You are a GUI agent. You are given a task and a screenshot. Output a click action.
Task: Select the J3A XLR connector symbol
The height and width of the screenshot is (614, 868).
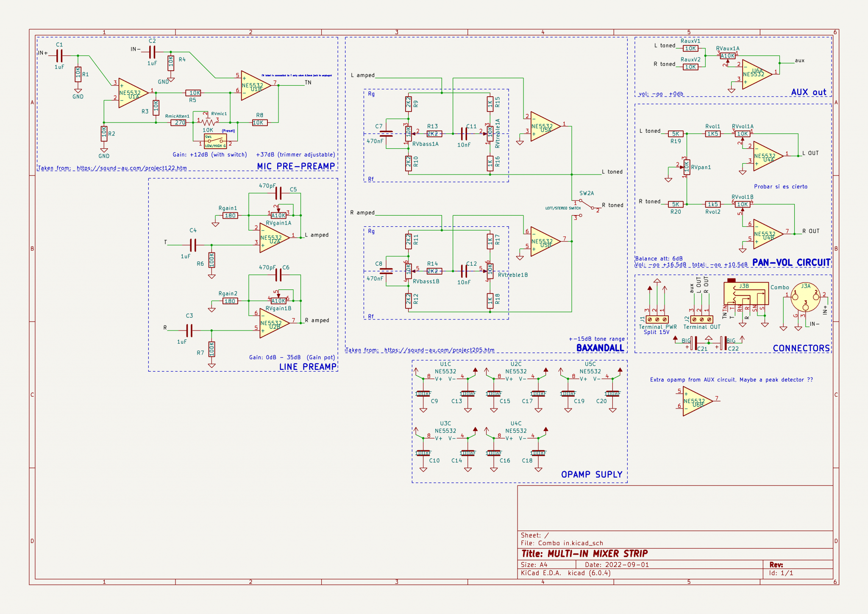pos(805,297)
